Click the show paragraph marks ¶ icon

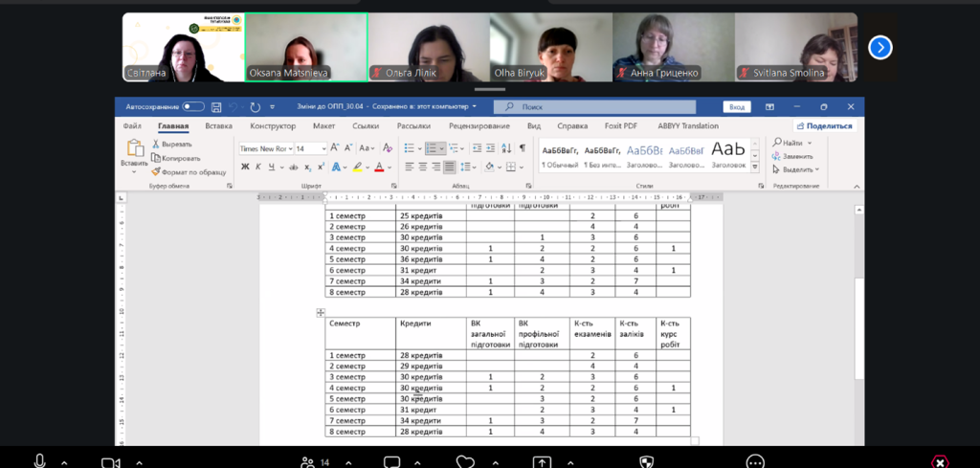click(x=523, y=148)
